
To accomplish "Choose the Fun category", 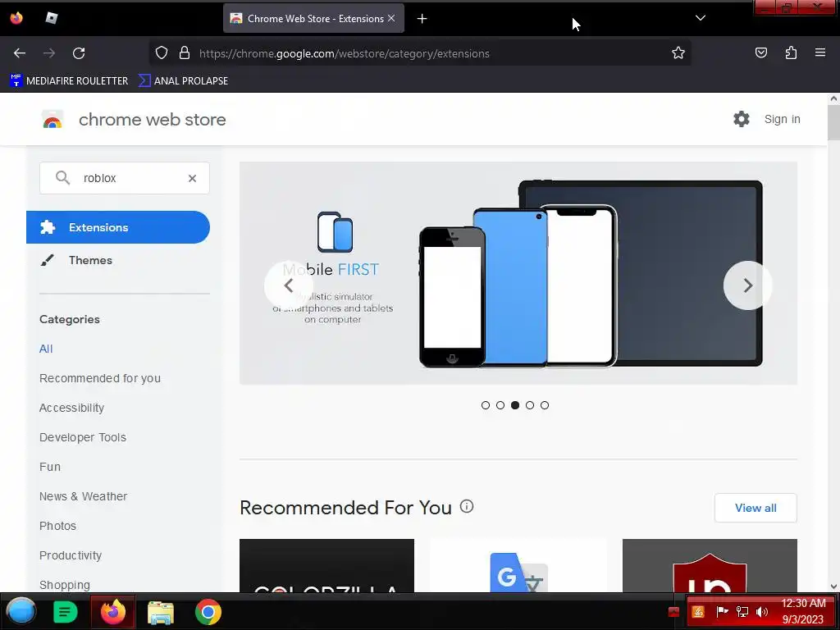I will [x=50, y=467].
